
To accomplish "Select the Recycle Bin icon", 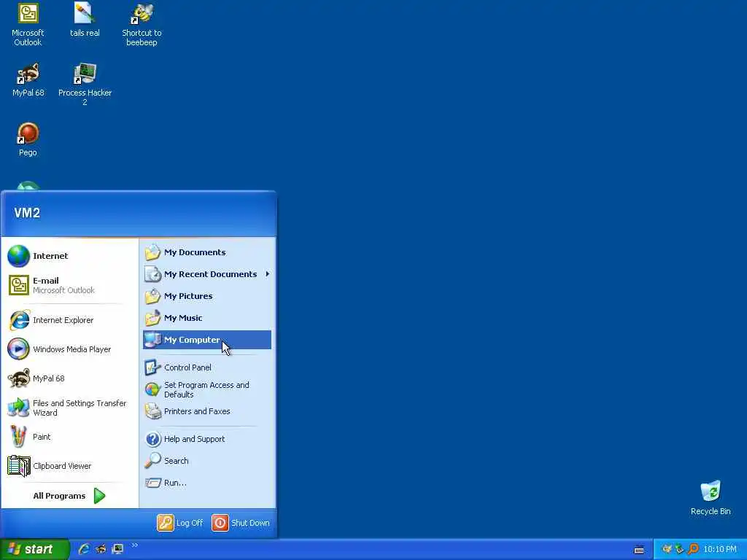I will click(711, 498).
